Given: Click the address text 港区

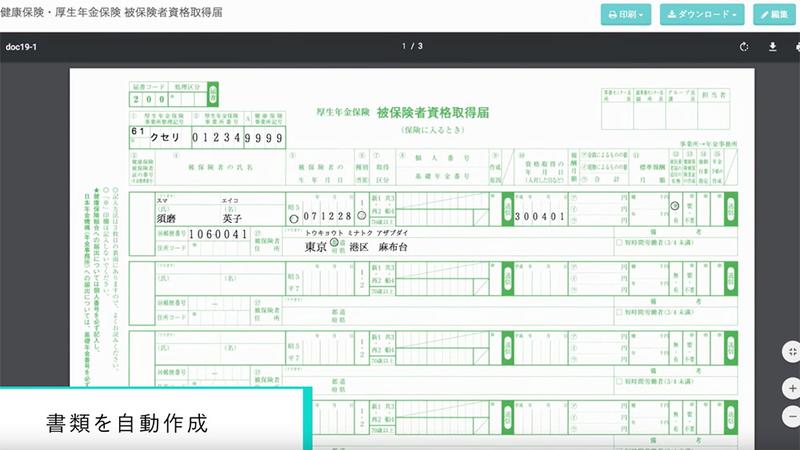Looking at the screenshot, I should pos(359,247).
